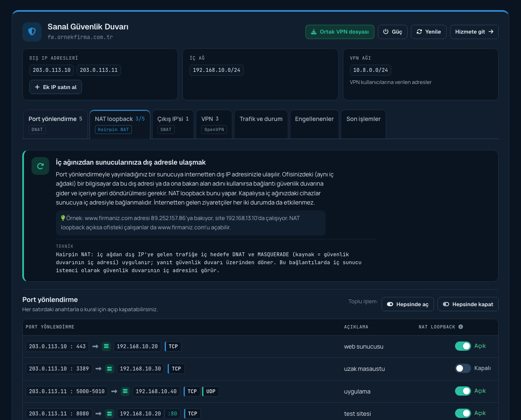Click the Hepsinde kapat button
Image resolution: width=521 pixels, height=420 pixels.
[x=468, y=304]
